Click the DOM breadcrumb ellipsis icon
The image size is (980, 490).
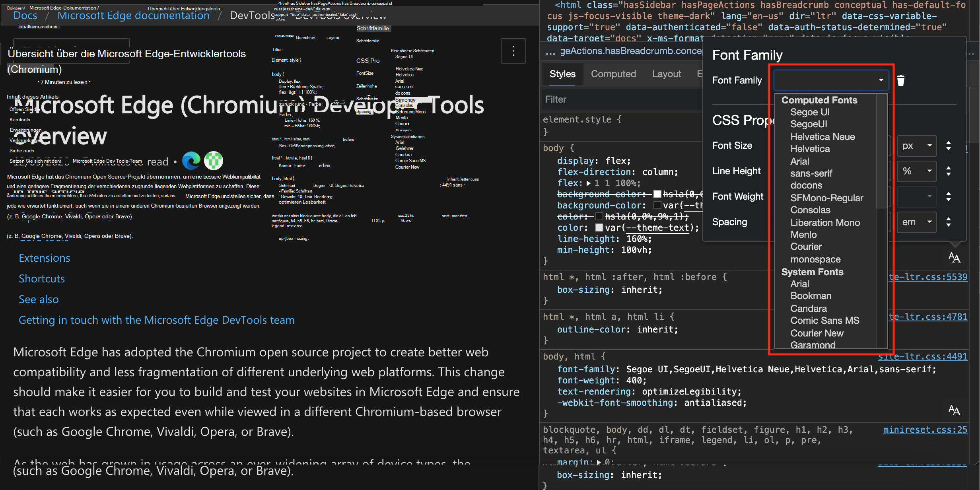550,52
